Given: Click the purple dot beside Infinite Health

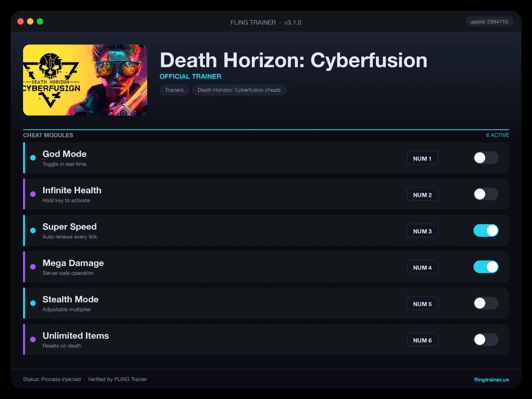Looking at the screenshot, I should (33, 194).
